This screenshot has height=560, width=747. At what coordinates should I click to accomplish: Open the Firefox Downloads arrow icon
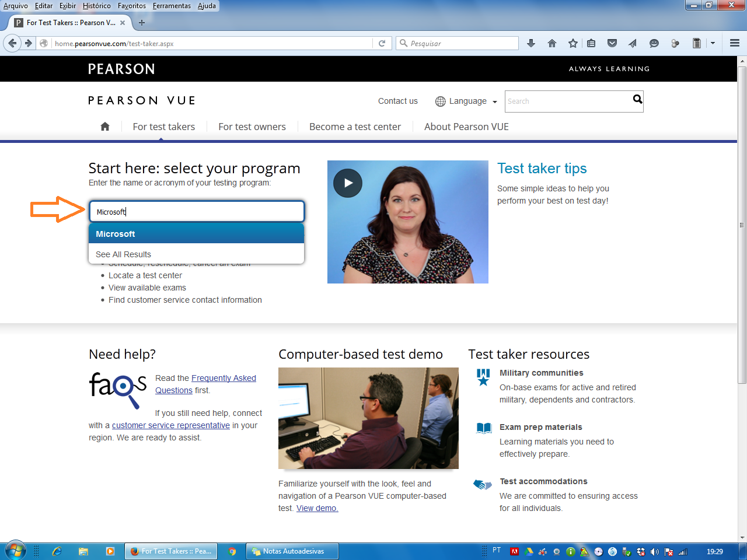(531, 43)
